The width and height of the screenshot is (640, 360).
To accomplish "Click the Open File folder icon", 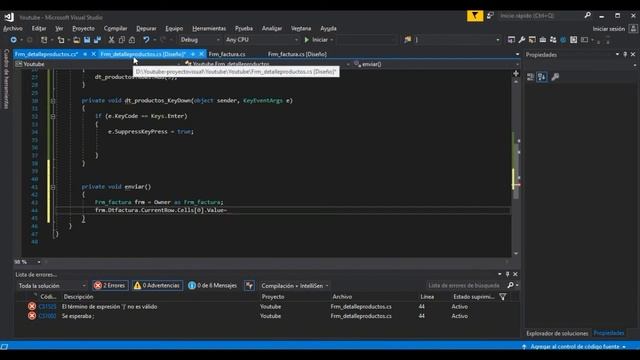I will 76,40.
